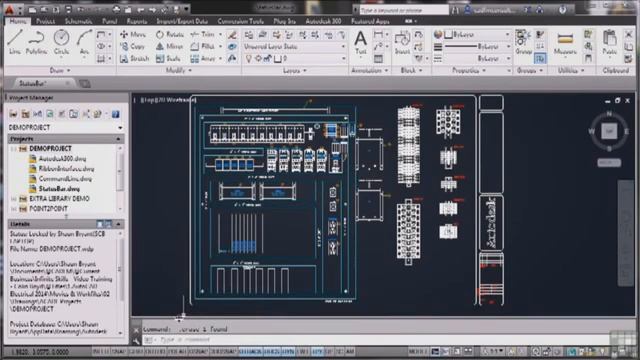Image resolution: width=640 pixels, height=360 pixels.
Task: Toggle LWT lineweight display in status bar
Action: (302, 351)
